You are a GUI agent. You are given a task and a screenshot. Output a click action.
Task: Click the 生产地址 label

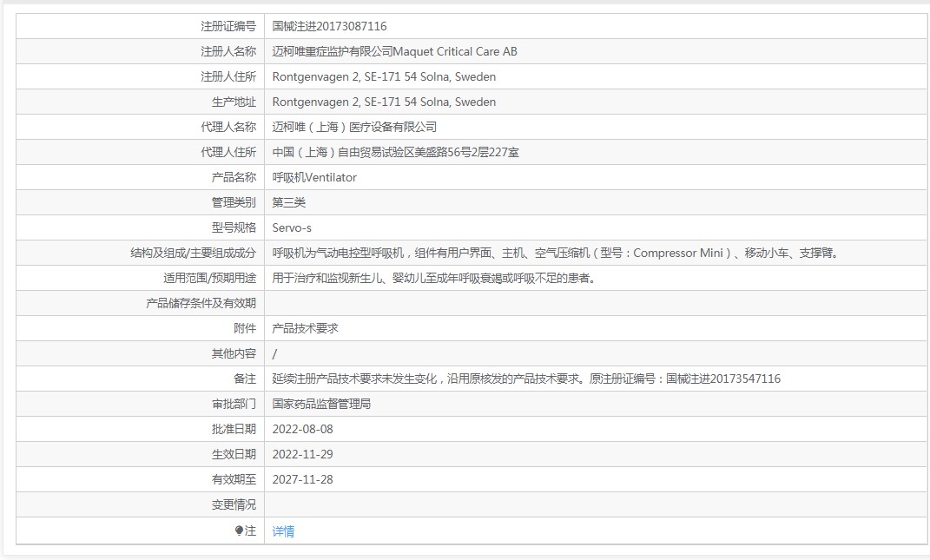pos(234,102)
